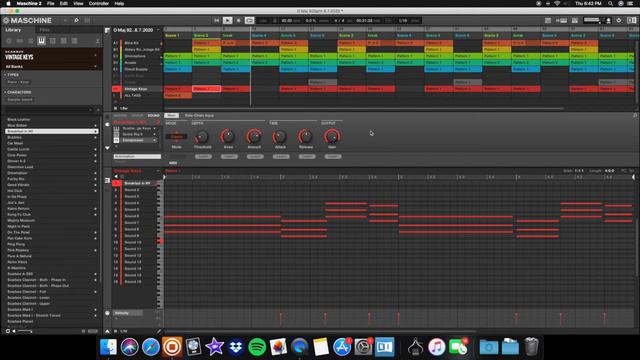Select the Loops file type icon
640x360 pixels.
[64, 41]
